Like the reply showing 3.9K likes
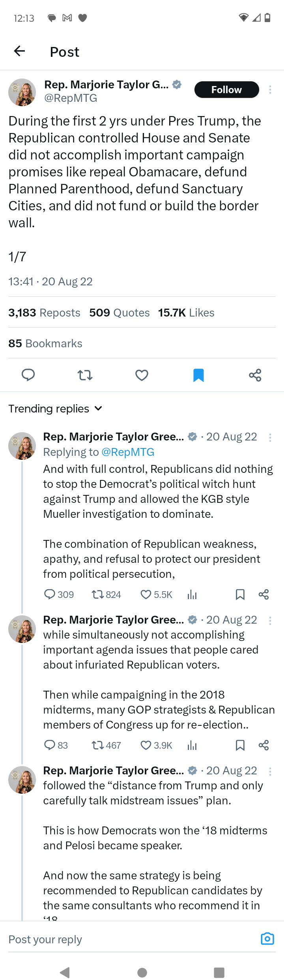This screenshot has width=284, height=980. click(x=146, y=745)
